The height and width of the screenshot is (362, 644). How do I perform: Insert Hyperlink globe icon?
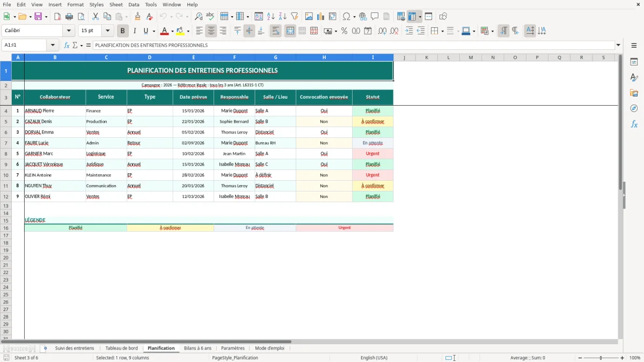click(363, 17)
